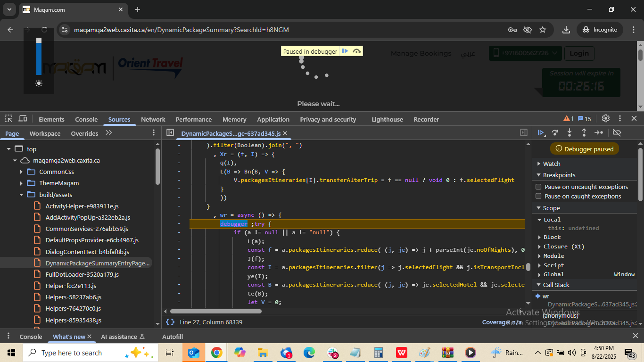Image resolution: width=644 pixels, height=362 pixels.
Task: Open Helpers-58237ab6.js file in tree
Action: [x=73, y=297]
